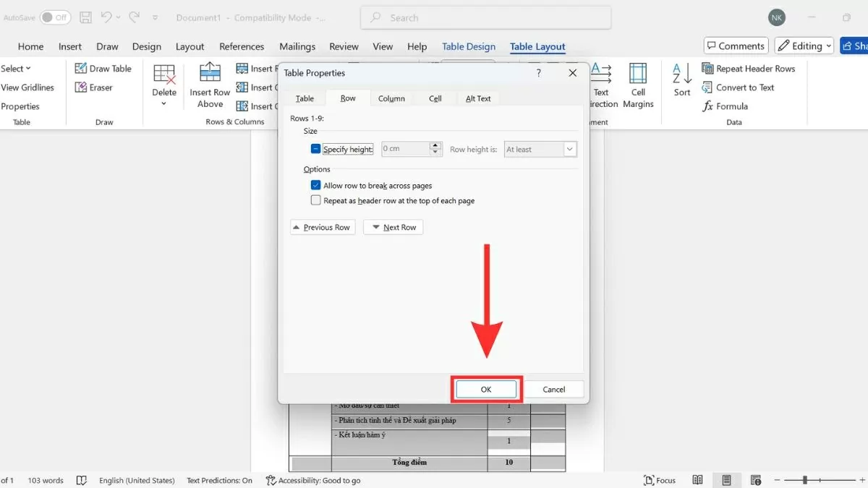Go to Next Row button
The image size is (868, 488).
click(x=393, y=227)
